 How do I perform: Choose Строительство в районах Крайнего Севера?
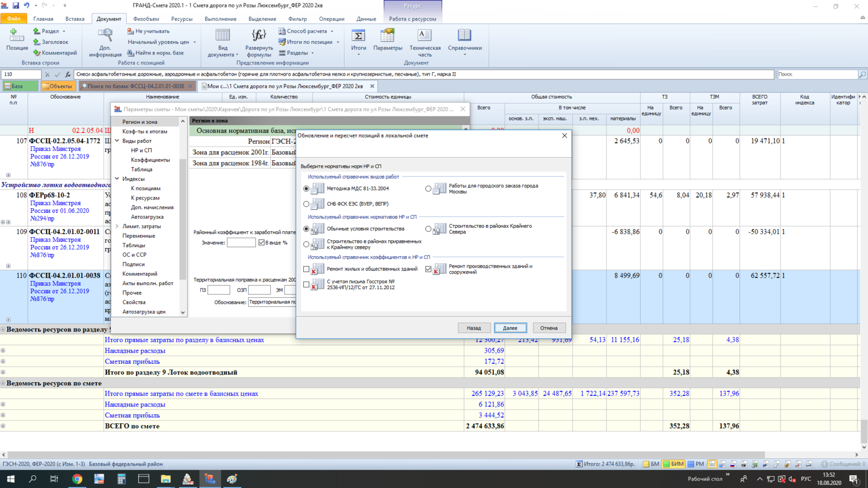point(428,229)
